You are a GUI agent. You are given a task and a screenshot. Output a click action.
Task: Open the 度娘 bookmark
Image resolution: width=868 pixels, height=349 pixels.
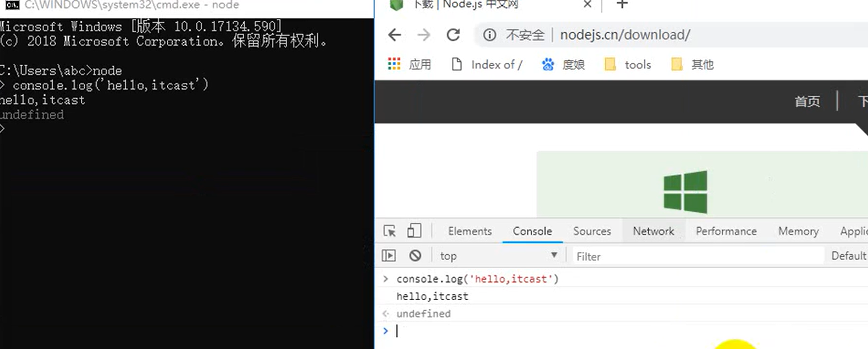coord(563,65)
